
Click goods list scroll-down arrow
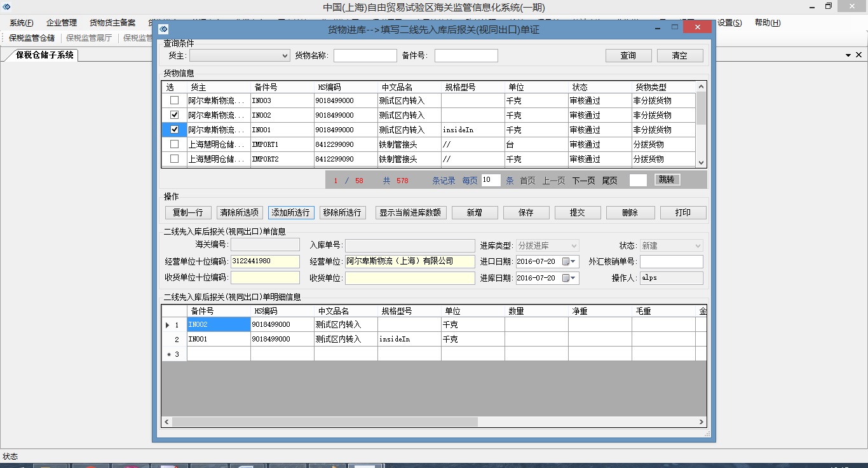(x=701, y=163)
